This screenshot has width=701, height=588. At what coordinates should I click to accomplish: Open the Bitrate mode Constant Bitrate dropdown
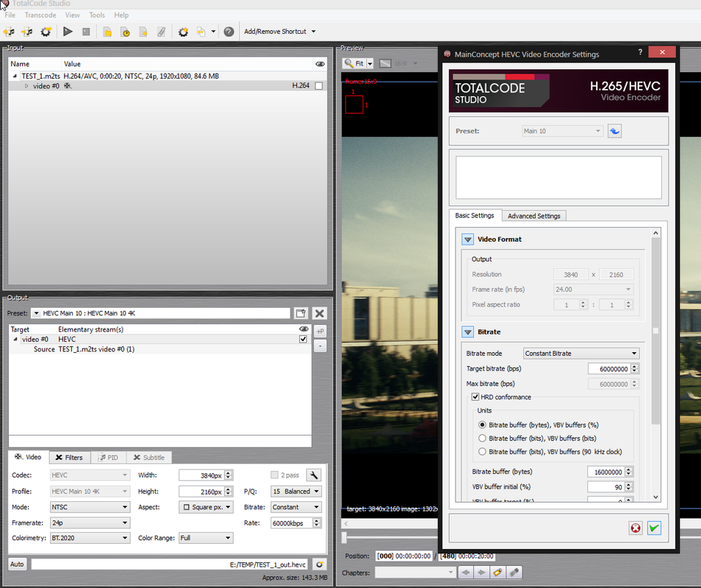pyautogui.click(x=581, y=354)
